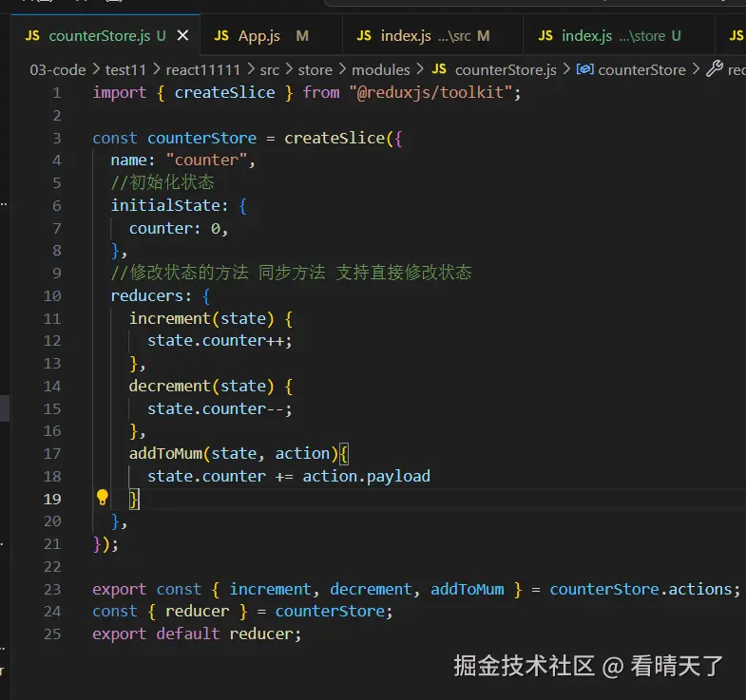The image size is (746, 700).
Task: Click JS file icon on App.js tab
Action: coord(221,36)
